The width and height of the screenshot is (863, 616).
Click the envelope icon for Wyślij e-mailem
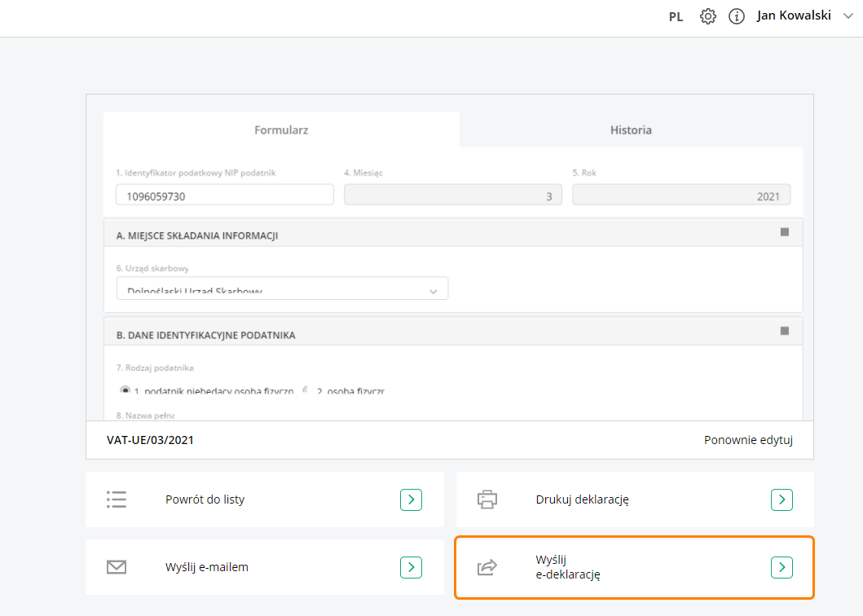pyautogui.click(x=117, y=567)
